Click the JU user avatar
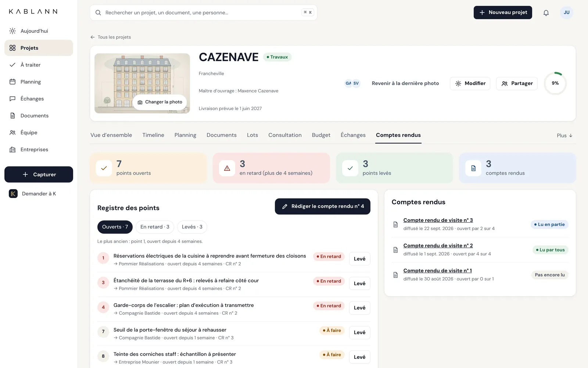 566,13
